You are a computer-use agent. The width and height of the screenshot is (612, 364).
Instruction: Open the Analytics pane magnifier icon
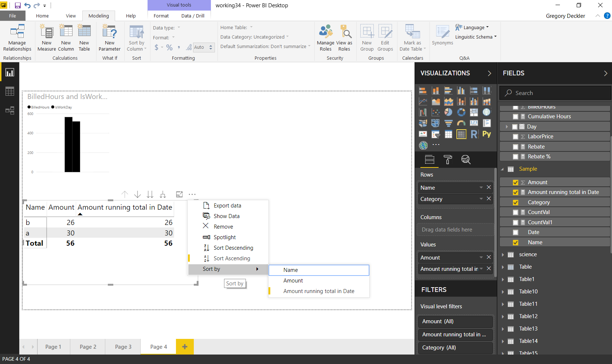[466, 159]
